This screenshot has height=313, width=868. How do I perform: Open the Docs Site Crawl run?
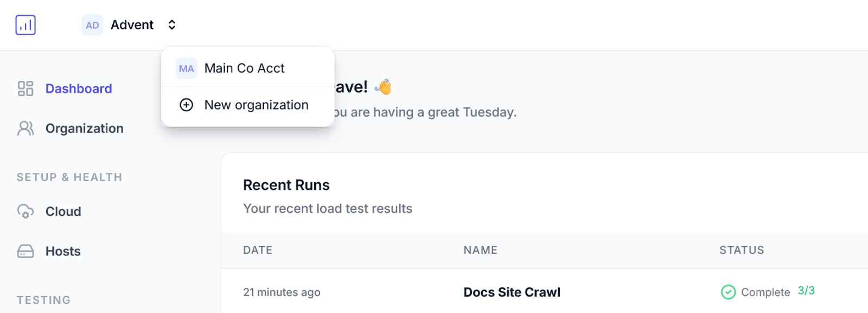(x=512, y=292)
